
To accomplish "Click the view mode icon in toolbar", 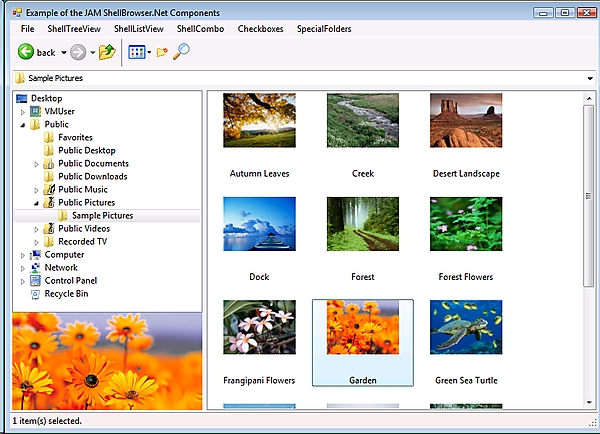I will pyautogui.click(x=136, y=52).
